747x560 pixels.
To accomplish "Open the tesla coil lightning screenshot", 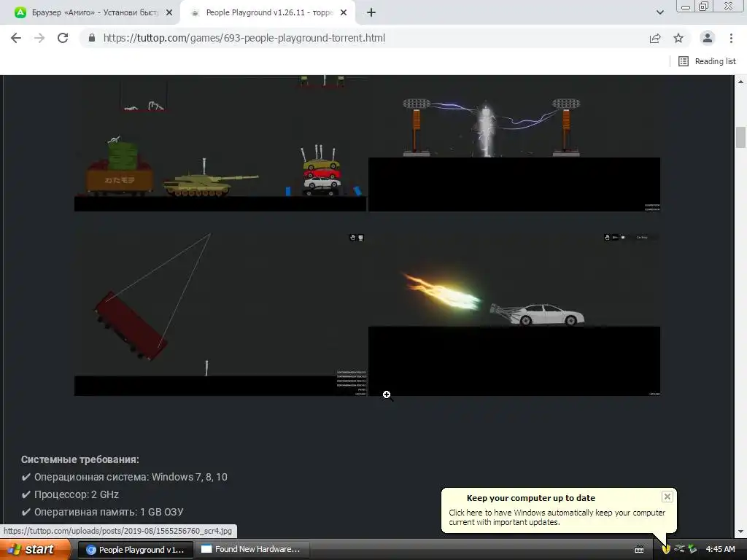I will (x=514, y=143).
